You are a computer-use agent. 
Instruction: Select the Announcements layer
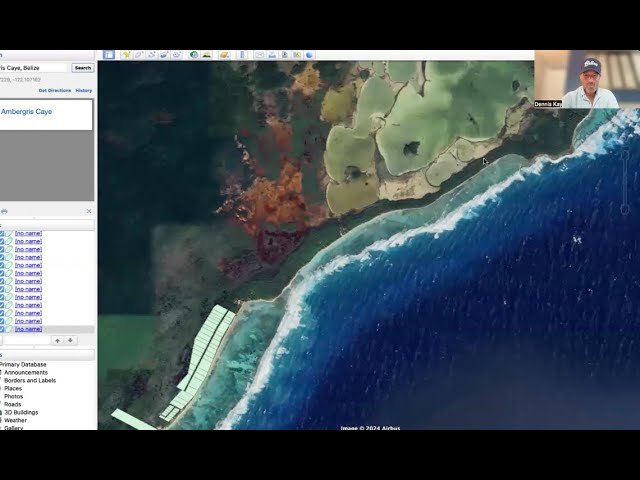[26, 372]
